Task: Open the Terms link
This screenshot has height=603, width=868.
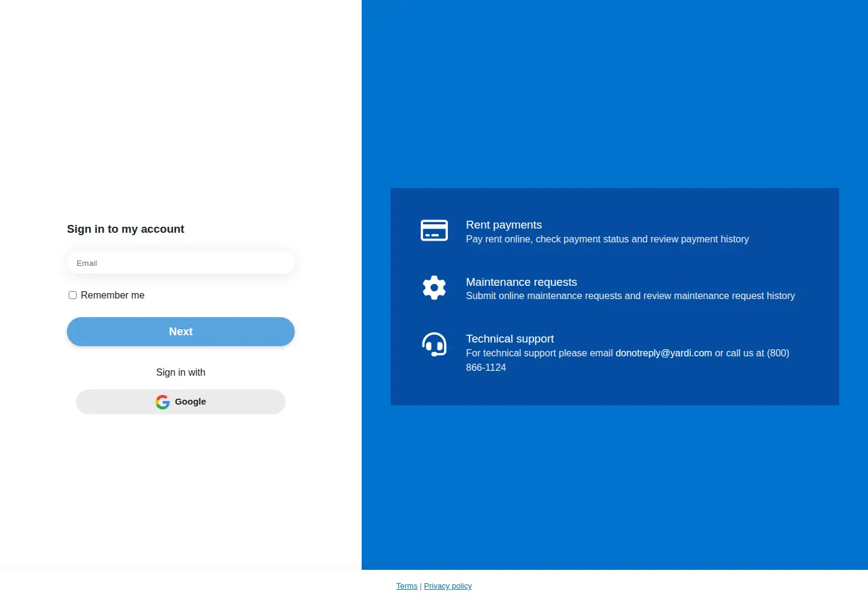Action: pos(407,586)
